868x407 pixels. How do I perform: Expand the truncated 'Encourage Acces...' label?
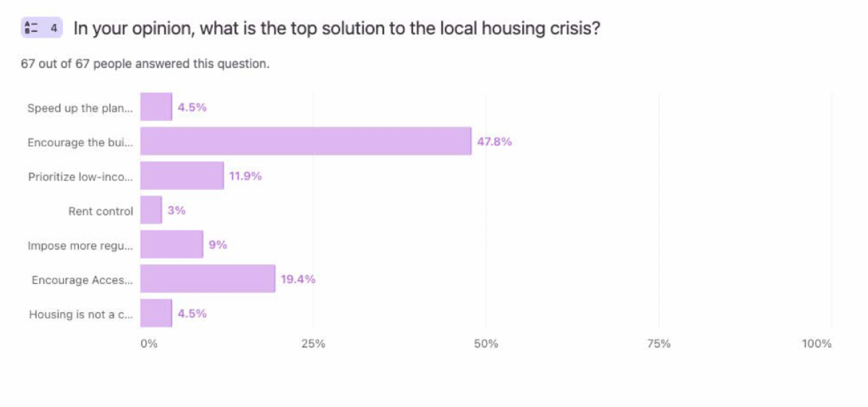[82, 280]
